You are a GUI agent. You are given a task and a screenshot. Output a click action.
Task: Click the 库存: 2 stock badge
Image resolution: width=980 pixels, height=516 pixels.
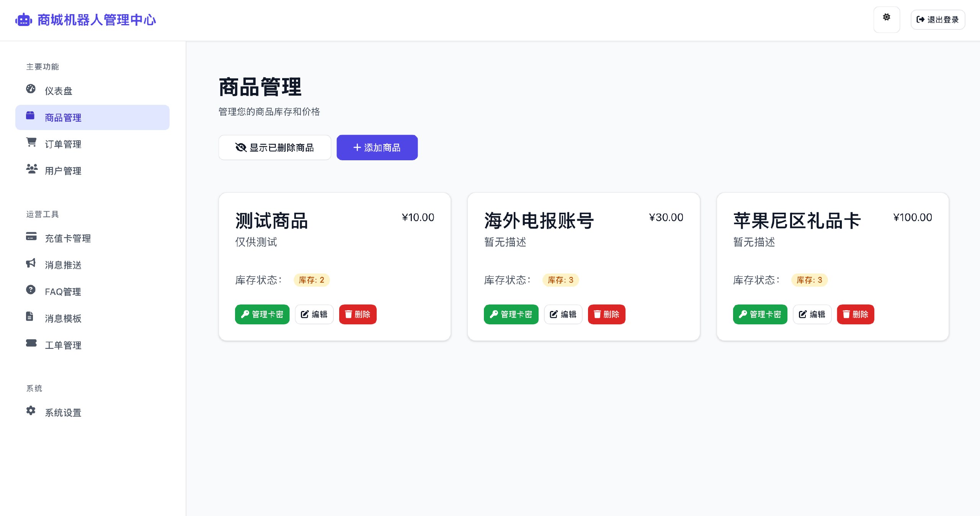pos(311,280)
